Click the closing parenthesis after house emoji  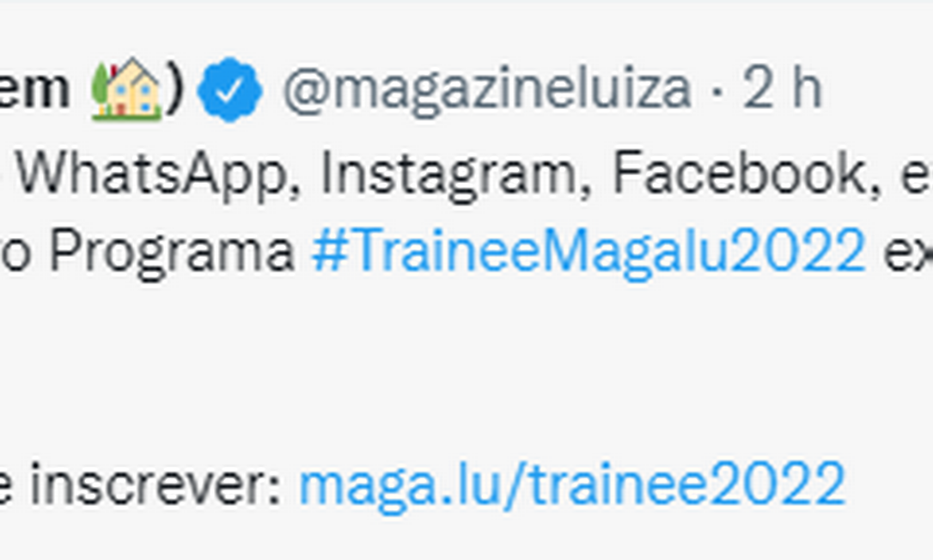tap(174, 88)
